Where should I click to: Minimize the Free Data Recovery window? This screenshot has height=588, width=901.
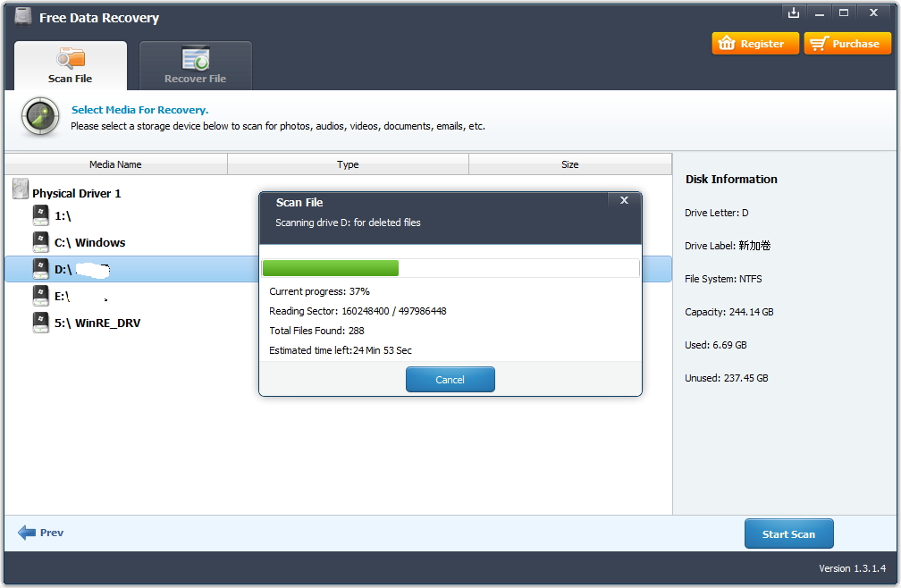coord(820,13)
